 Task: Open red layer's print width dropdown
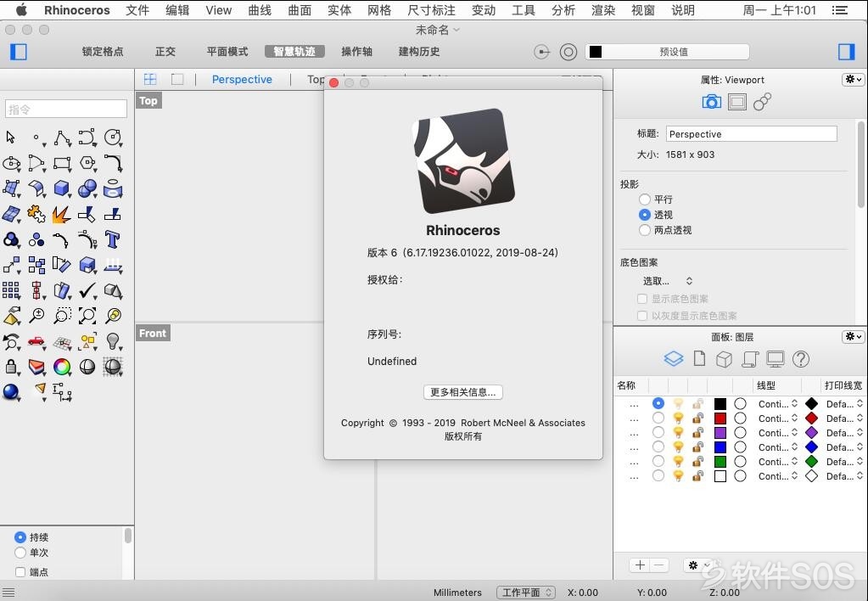844,418
